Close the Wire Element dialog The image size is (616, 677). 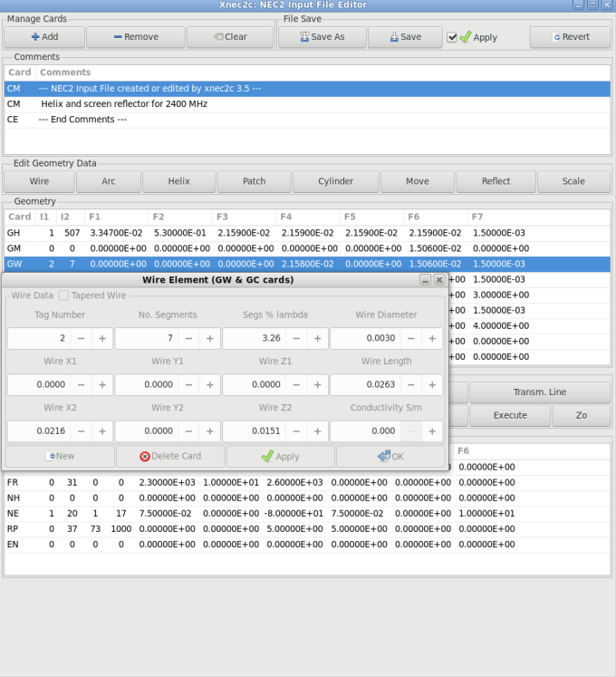439,280
